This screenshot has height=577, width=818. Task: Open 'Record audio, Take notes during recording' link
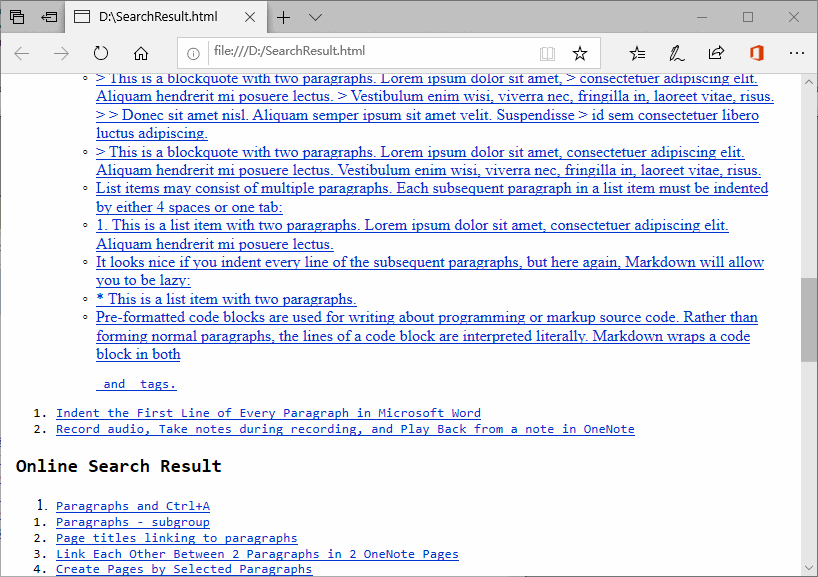[345, 429]
